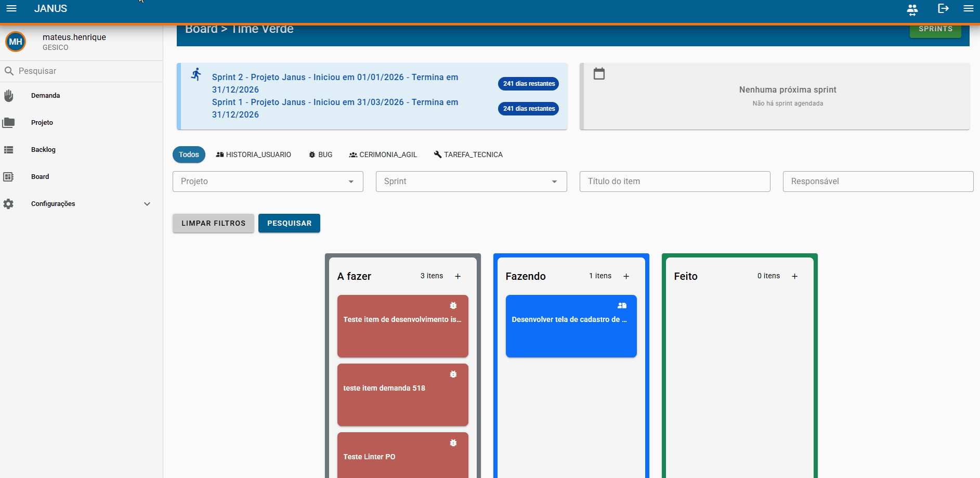Open the right-side header menu icon
The image size is (980, 478).
point(969,8)
